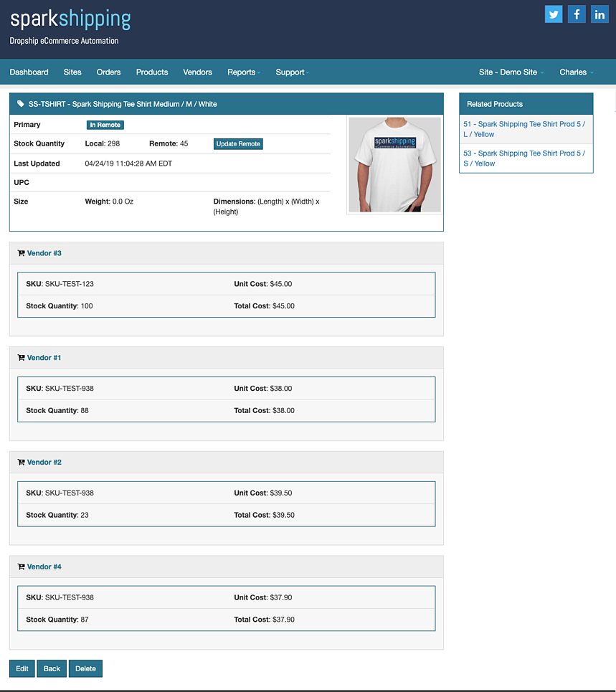Image resolution: width=616 pixels, height=692 pixels.
Task: Navigate to the Vendors page
Action: 197,72
